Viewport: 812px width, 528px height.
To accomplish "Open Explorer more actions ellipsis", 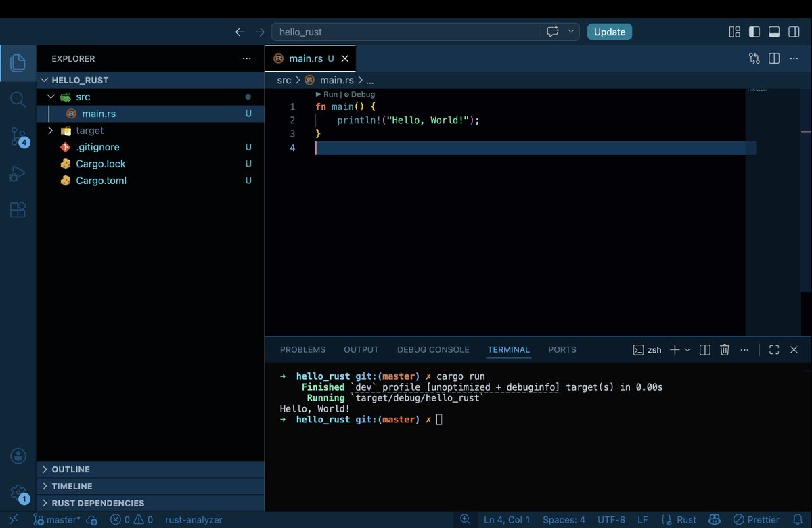I will (246, 59).
